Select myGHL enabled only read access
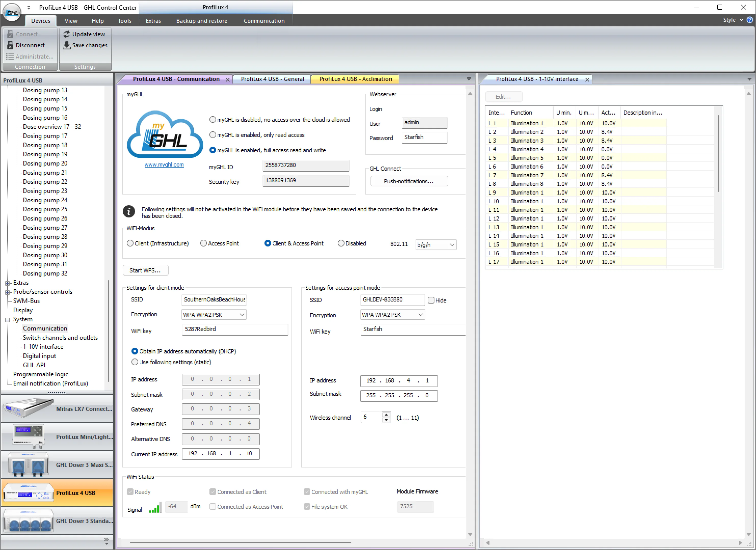 tap(212, 135)
